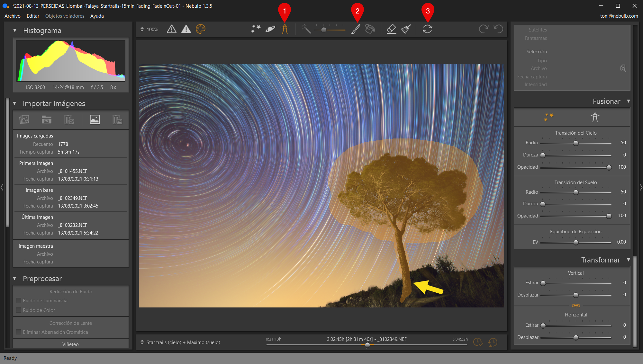Select the tower mode in Fusionar panel
Screen dimensions: 643x364
595,117
